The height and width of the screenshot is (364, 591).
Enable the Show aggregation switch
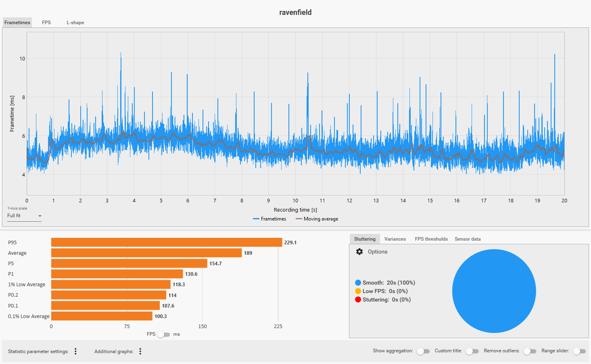423,351
